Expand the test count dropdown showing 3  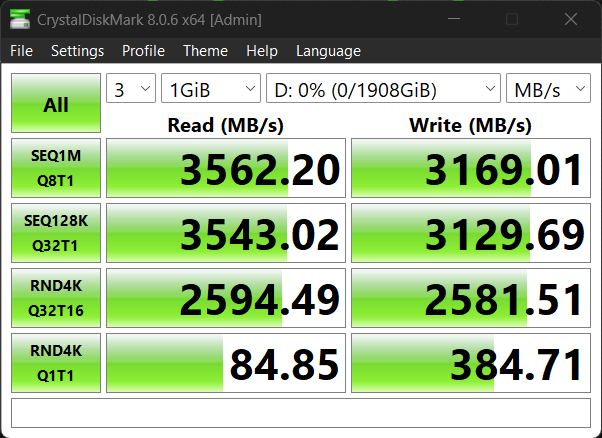click(x=131, y=88)
